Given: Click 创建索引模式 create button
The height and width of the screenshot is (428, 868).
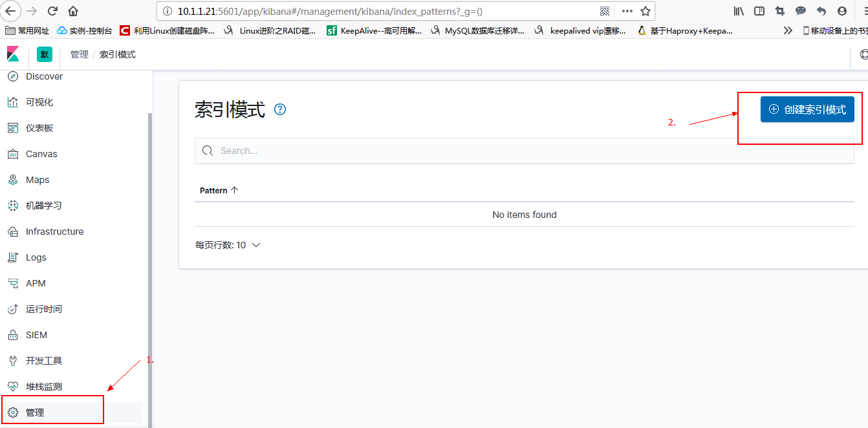Looking at the screenshot, I should (807, 109).
